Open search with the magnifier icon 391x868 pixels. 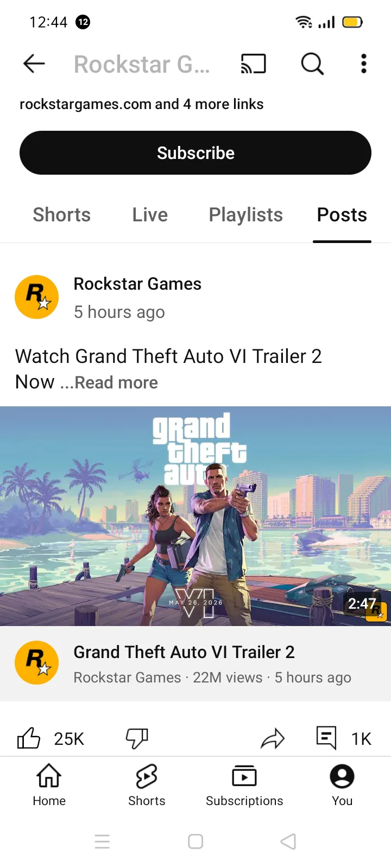(312, 64)
